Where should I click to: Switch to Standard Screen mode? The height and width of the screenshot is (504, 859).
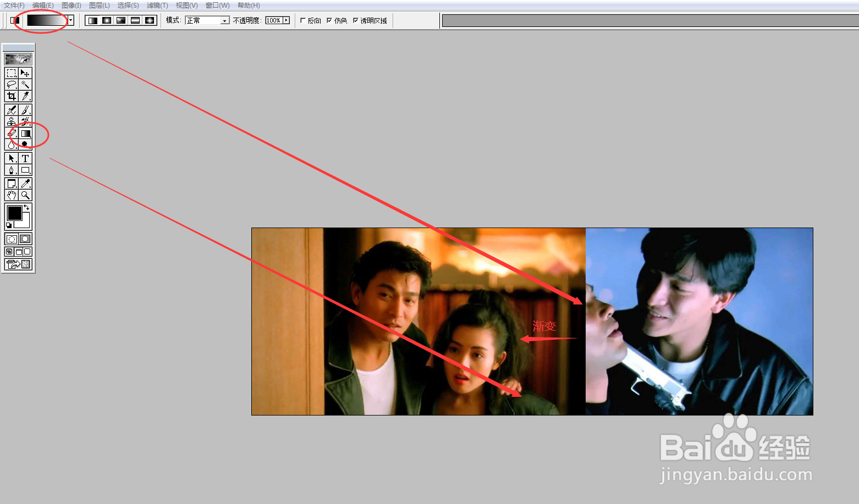(9, 252)
